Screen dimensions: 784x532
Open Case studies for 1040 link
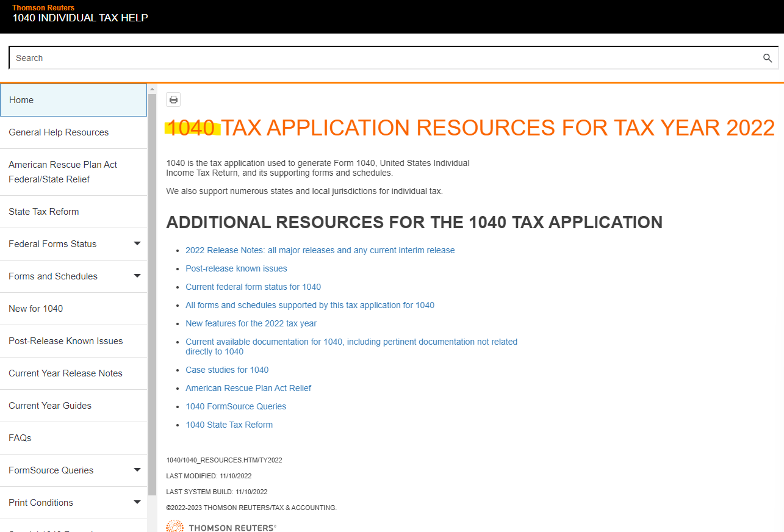(227, 370)
